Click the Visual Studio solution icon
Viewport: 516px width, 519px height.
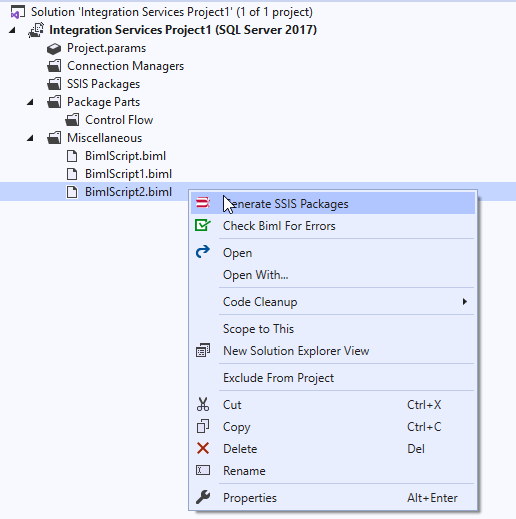pos(17,12)
